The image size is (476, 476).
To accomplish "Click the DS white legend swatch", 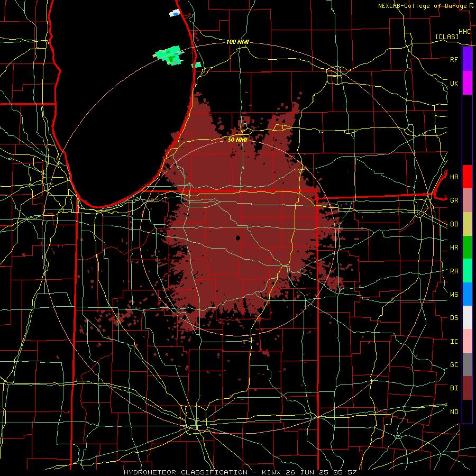I will coord(467,317).
